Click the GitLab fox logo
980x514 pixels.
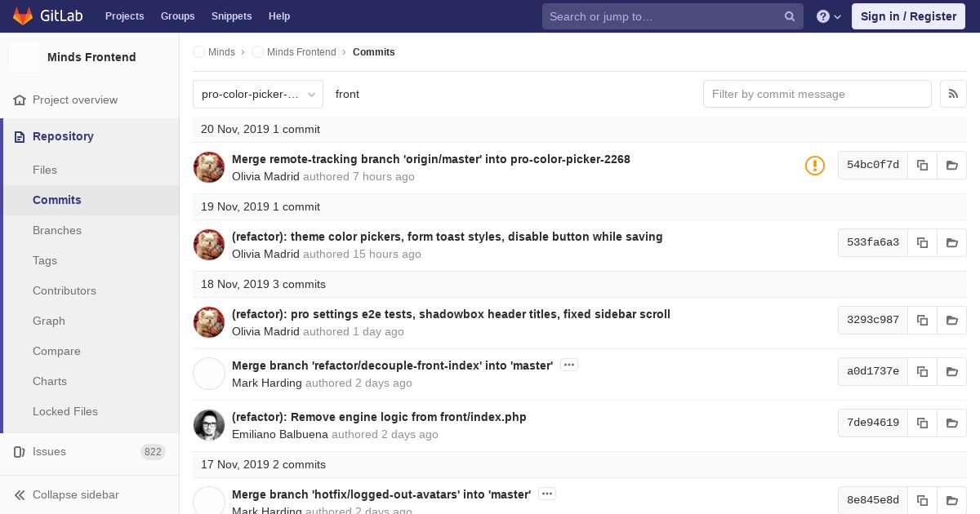(23, 16)
